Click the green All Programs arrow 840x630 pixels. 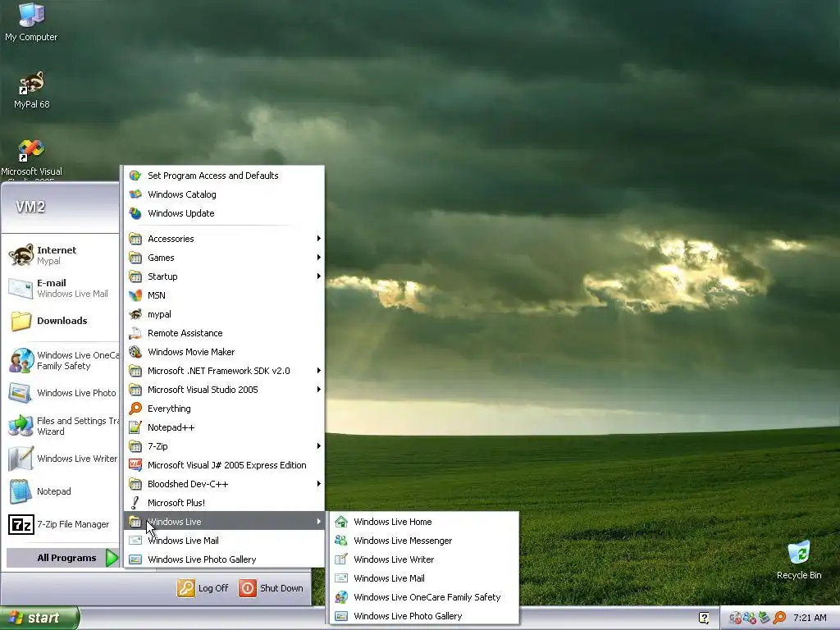pos(112,558)
